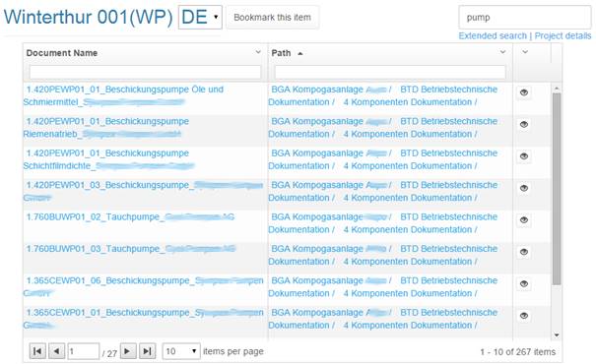Screen dimensions: 596x364
Task: Go to the next results page
Action: coord(128,351)
